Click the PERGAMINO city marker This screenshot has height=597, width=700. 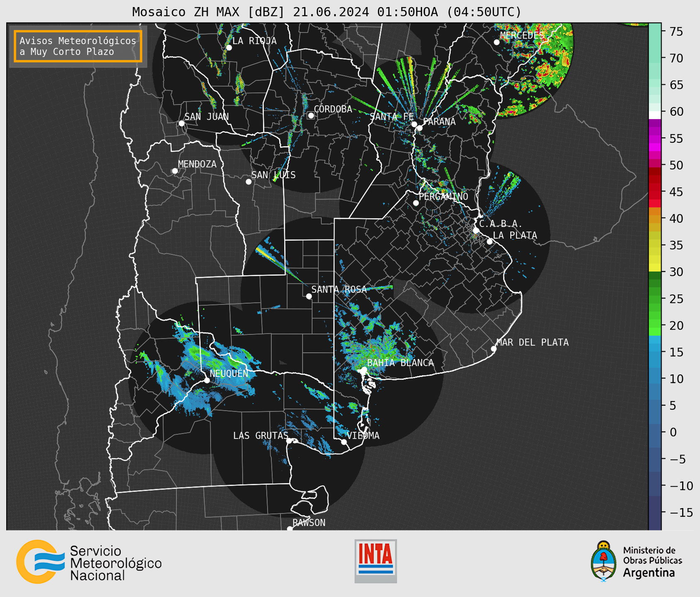(x=416, y=203)
